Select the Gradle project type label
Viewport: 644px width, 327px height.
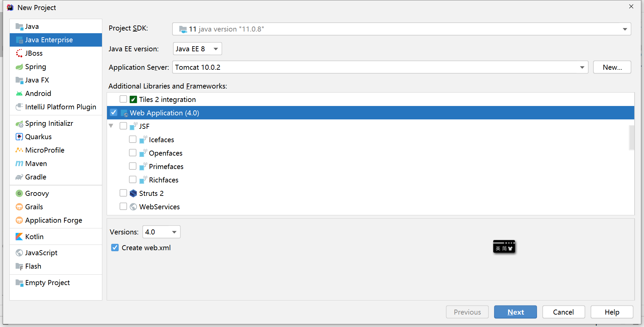[x=36, y=177]
